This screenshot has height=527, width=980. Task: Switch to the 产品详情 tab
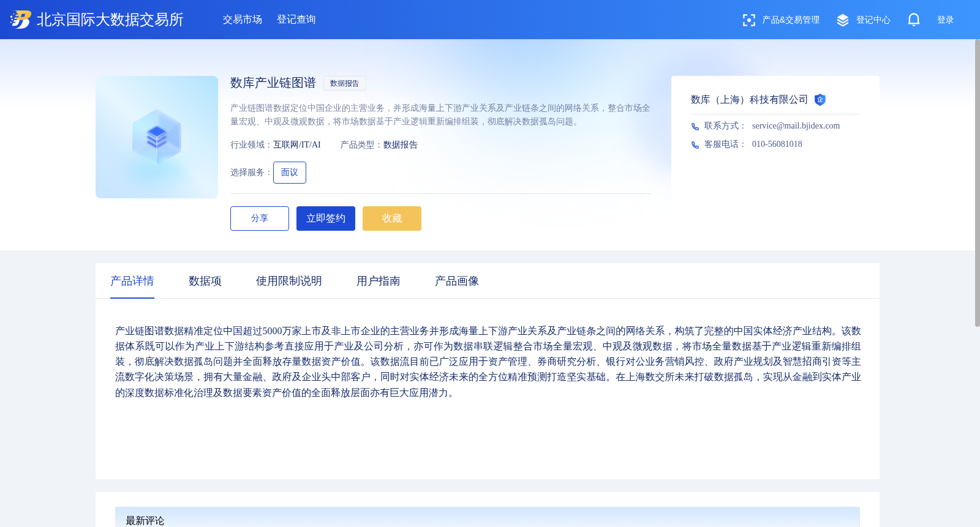(132, 281)
